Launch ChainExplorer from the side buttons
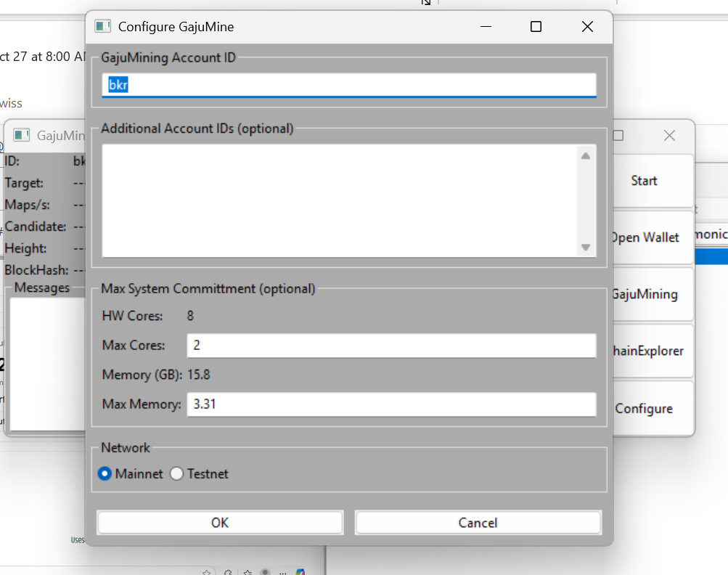Image resolution: width=728 pixels, height=575 pixels. (648, 351)
